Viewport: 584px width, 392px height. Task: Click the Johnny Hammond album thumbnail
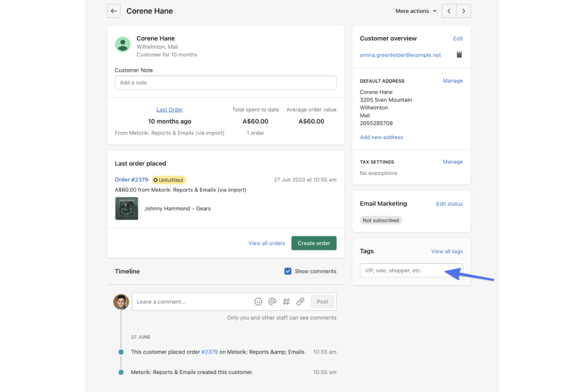click(x=126, y=208)
